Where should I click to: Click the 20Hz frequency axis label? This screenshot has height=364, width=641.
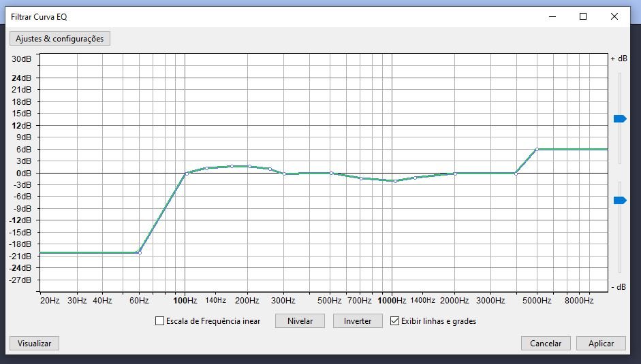pyautogui.click(x=50, y=301)
